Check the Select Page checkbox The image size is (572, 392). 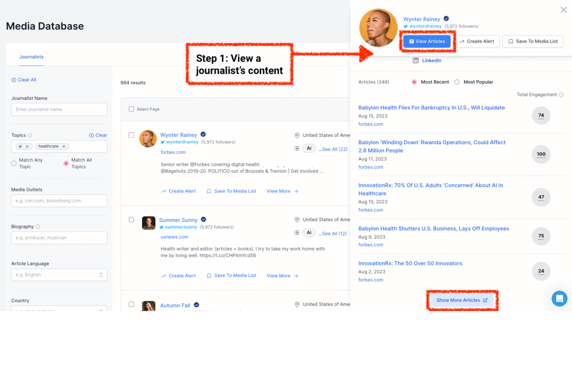[132, 109]
